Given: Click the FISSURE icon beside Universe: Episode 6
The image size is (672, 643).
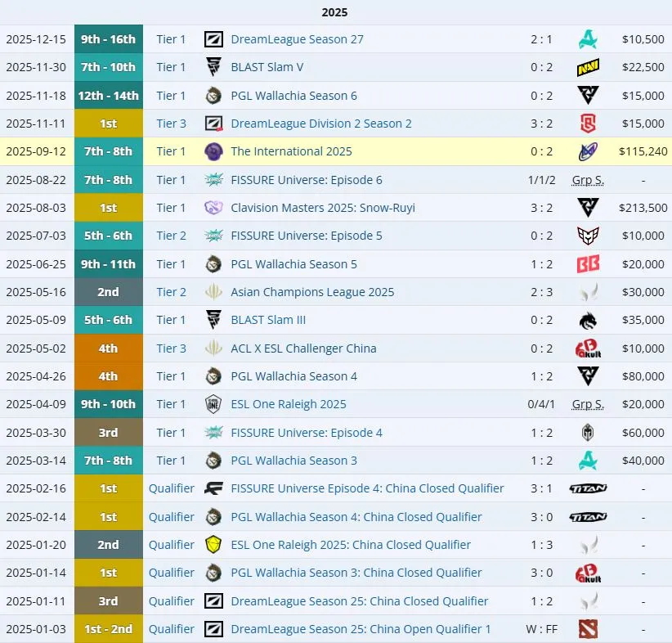Looking at the screenshot, I should [213, 180].
